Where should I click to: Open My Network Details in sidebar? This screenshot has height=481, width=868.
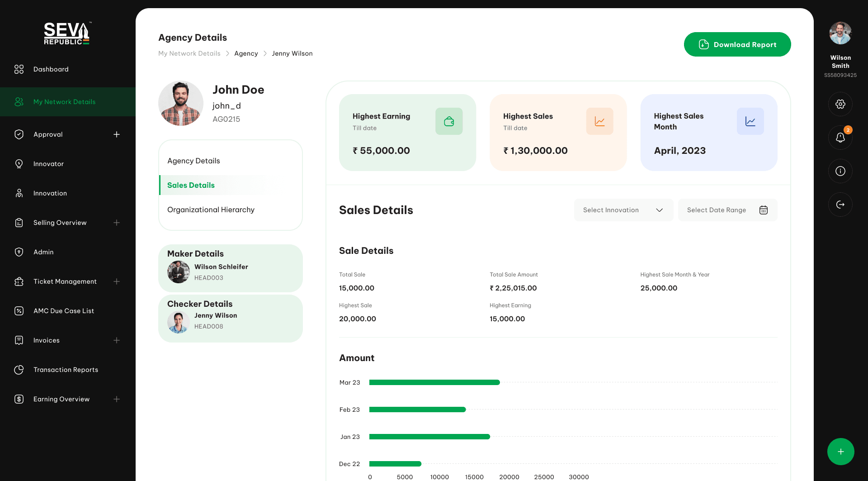[x=68, y=102]
